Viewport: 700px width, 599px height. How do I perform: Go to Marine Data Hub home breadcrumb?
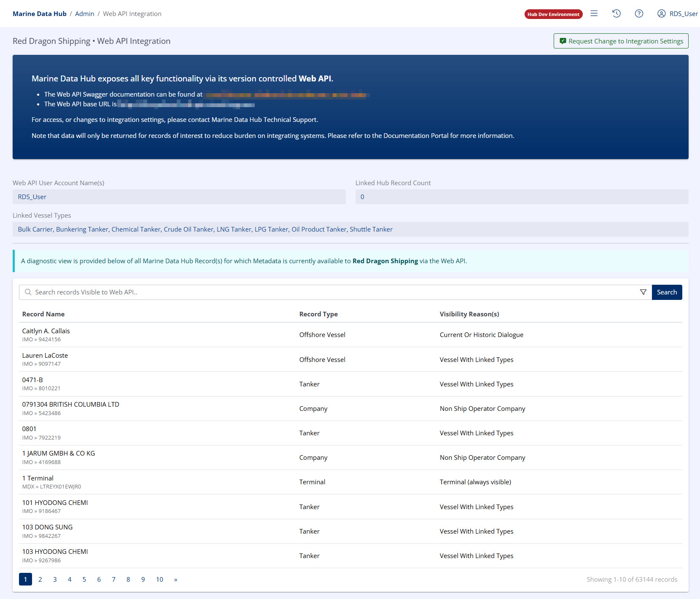[40, 13]
